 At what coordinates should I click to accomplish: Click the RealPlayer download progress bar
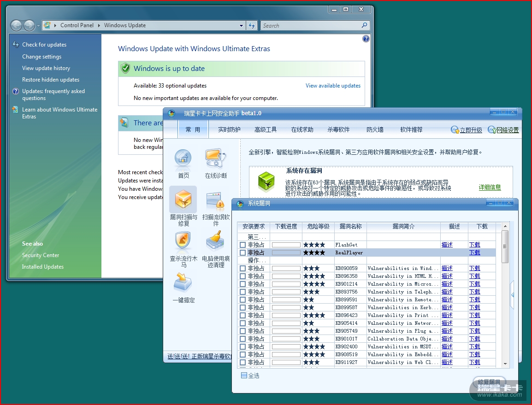point(286,252)
